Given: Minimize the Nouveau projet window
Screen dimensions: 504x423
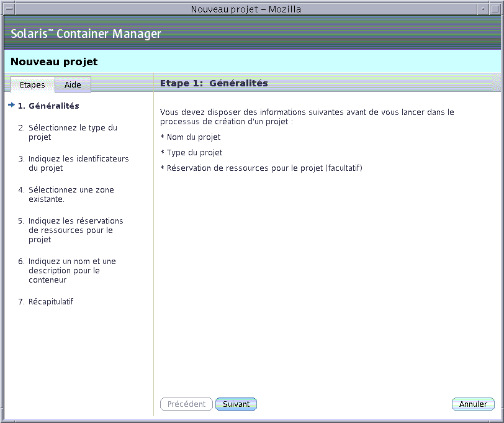Looking at the screenshot, I should tap(483, 9).
